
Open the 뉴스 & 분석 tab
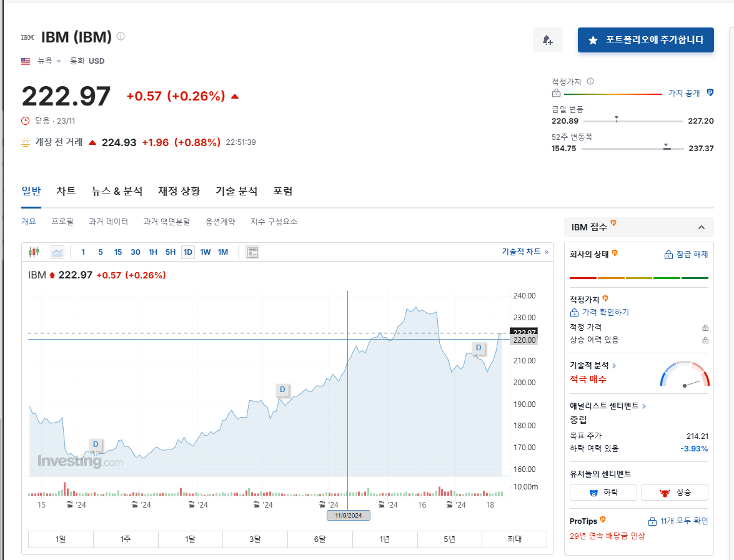[x=117, y=191]
